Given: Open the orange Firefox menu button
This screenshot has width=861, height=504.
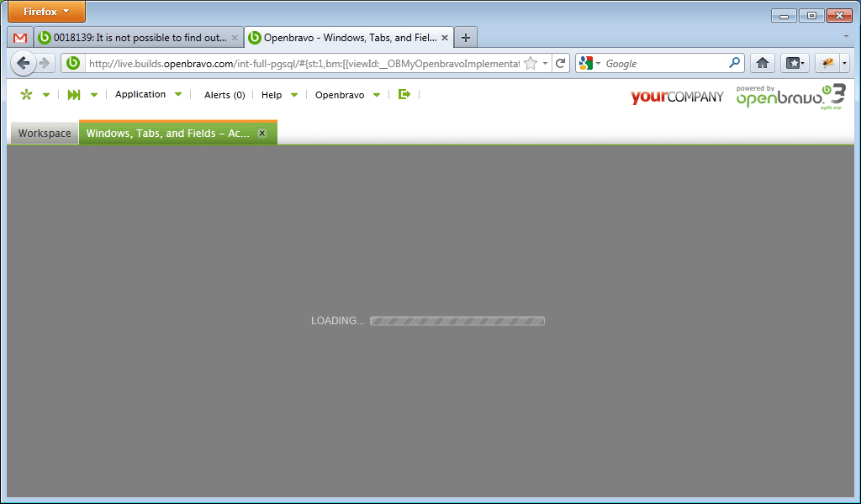Looking at the screenshot, I should point(46,12).
